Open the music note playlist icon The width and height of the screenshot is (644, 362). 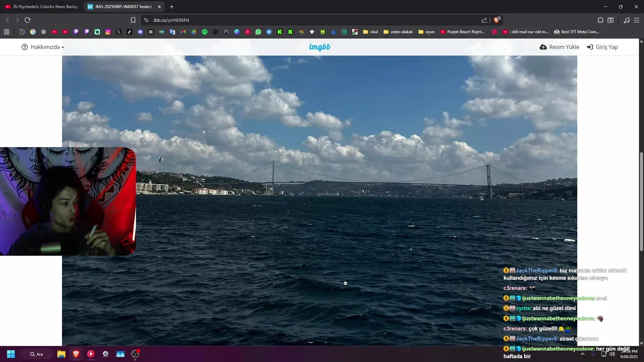coord(626,20)
